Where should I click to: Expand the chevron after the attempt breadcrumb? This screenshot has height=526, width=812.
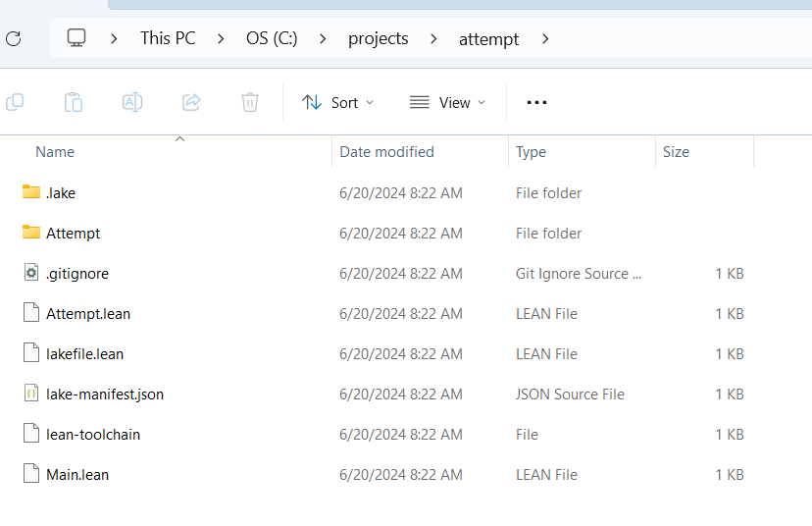click(545, 39)
